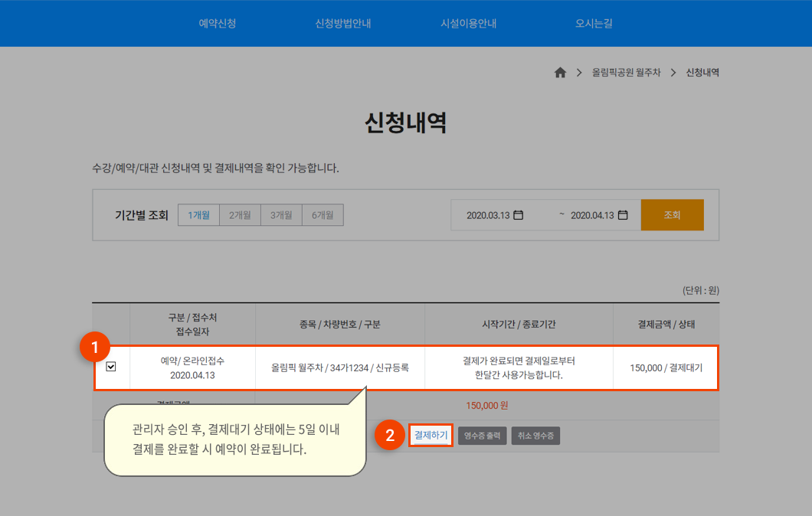Click end date field 2020.04.13
Image resolution: width=812 pixels, height=516 pixels.
pyautogui.click(x=592, y=215)
